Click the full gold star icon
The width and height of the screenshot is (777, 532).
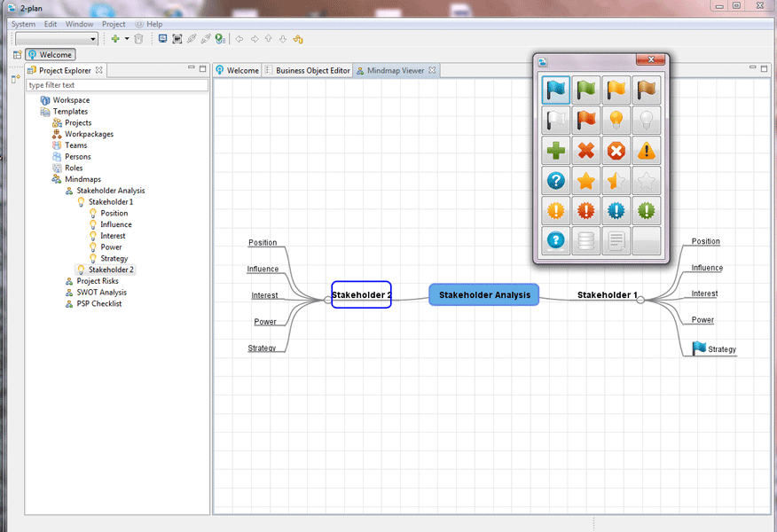pyautogui.click(x=586, y=181)
